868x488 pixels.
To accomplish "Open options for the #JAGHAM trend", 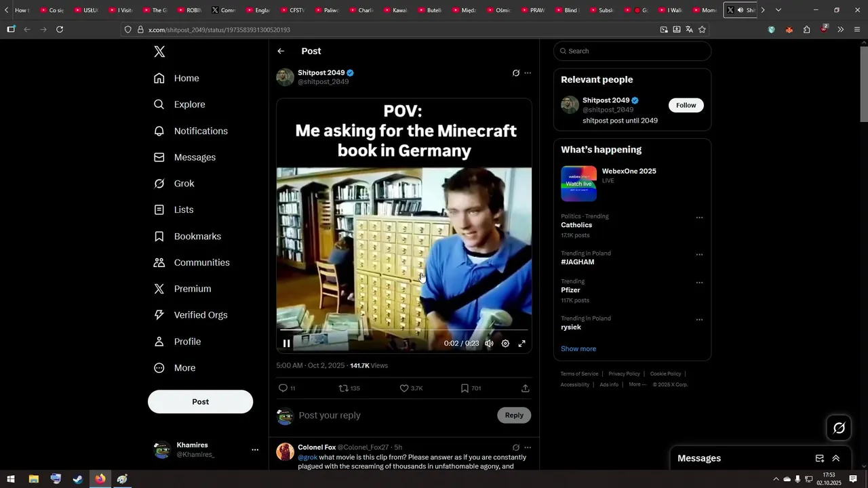I will click(699, 255).
